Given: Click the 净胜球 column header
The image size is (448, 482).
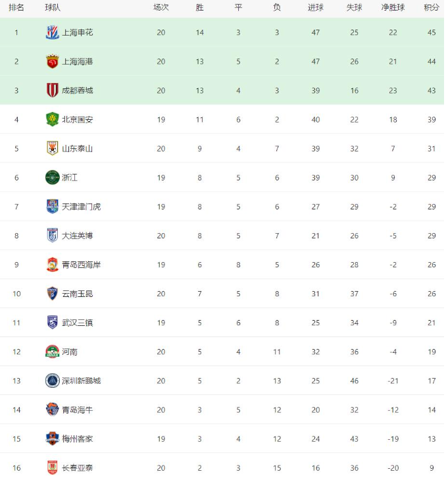Looking at the screenshot, I should [393, 7].
